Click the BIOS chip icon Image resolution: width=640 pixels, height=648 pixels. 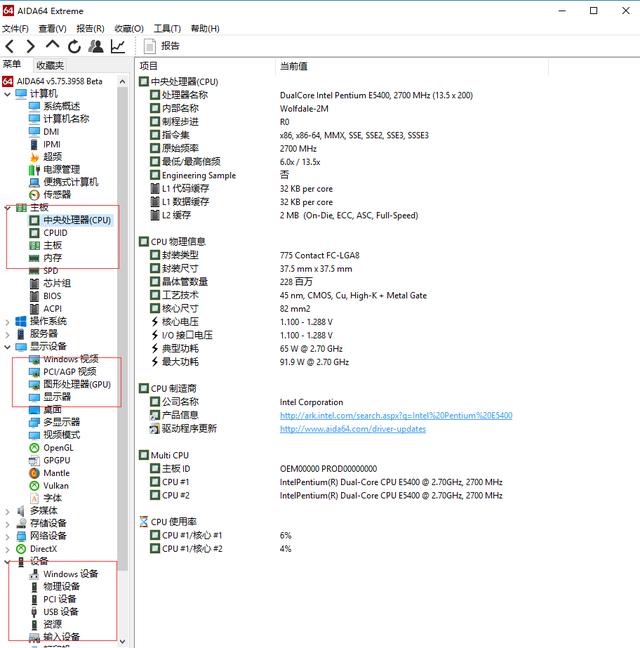pyautogui.click(x=35, y=296)
